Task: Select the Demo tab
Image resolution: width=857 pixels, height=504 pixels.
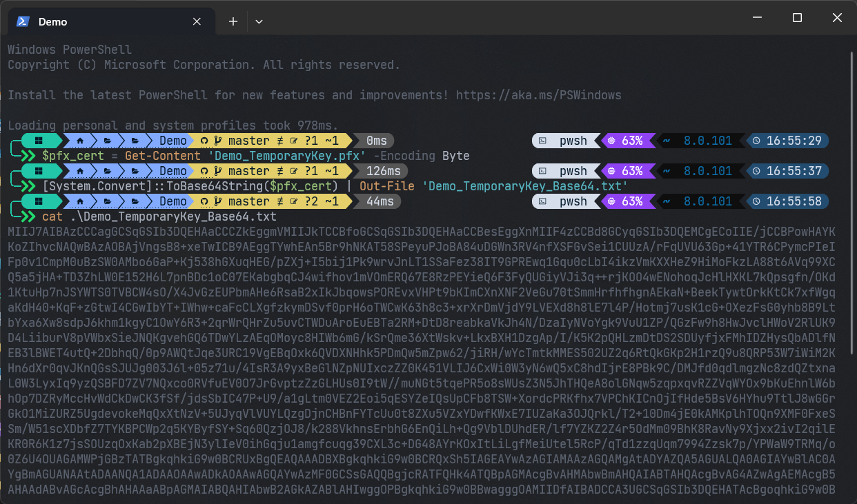Action: (x=110, y=21)
